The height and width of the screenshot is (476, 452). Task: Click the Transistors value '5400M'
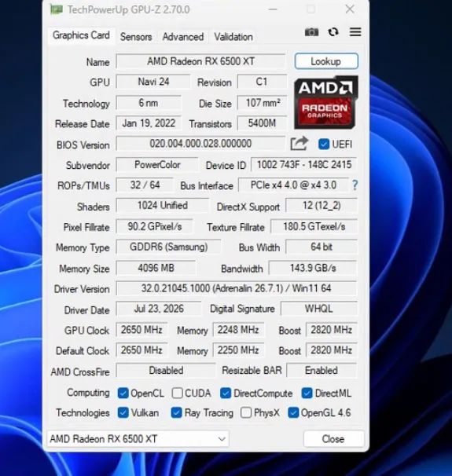click(x=262, y=123)
